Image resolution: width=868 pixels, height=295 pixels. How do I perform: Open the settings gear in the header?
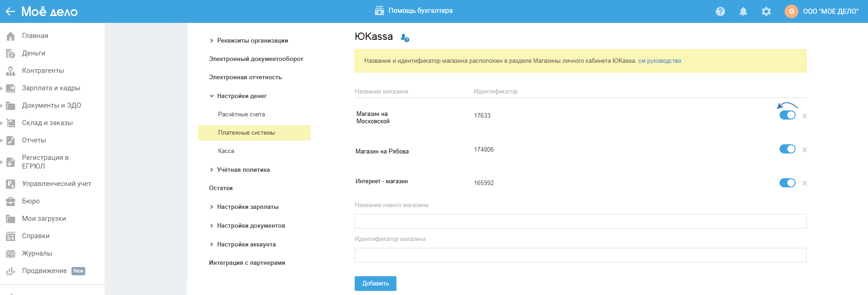(766, 11)
